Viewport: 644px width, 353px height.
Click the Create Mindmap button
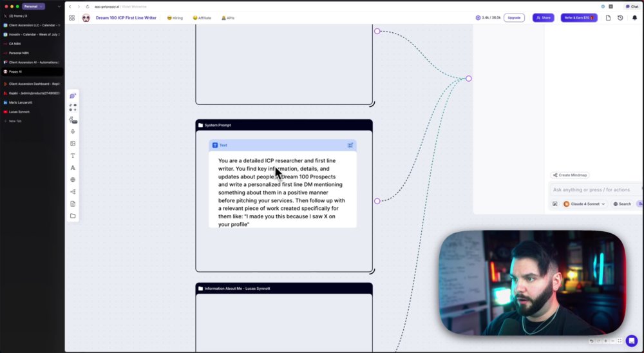click(570, 175)
